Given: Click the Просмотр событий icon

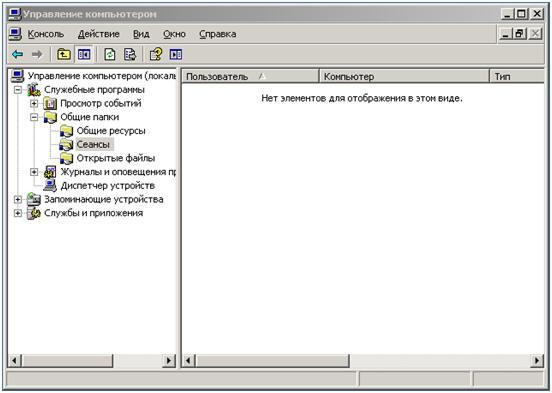Looking at the screenshot, I should [50, 103].
